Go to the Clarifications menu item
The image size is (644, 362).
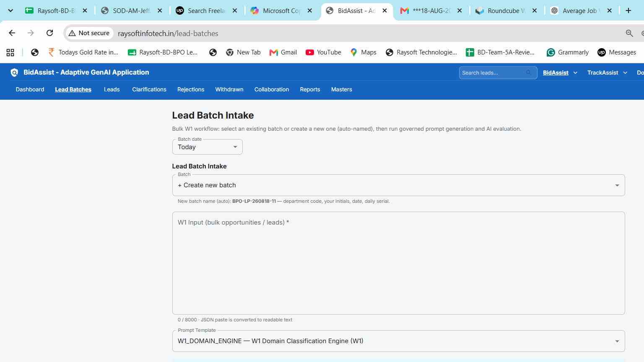click(149, 90)
